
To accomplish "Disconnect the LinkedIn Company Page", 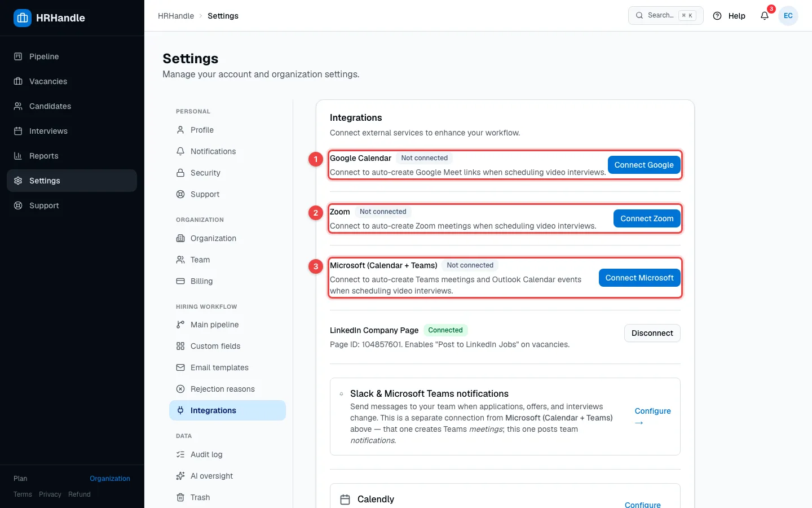I will [x=652, y=333].
